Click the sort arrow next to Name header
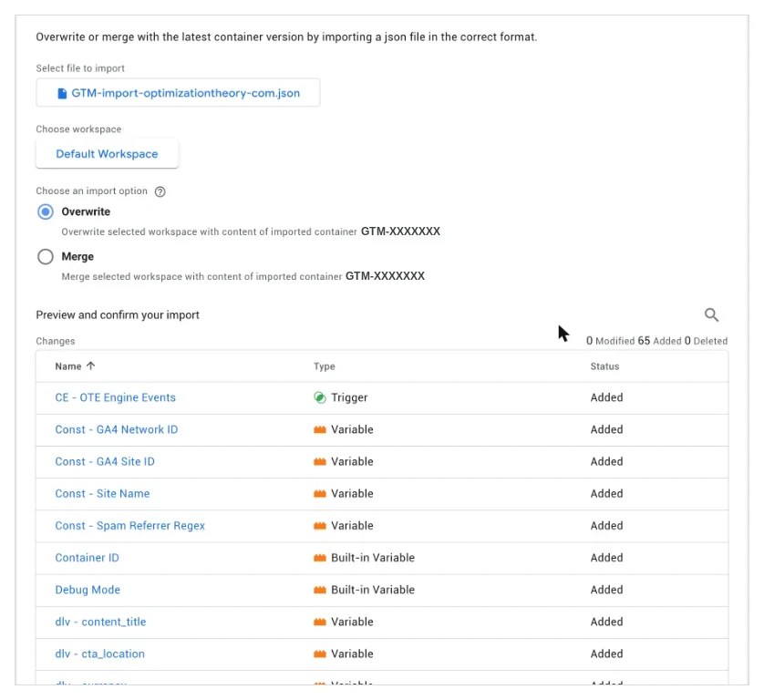The height and width of the screenshot is (700, 764). pyautogui.click(x=90, y=365)
